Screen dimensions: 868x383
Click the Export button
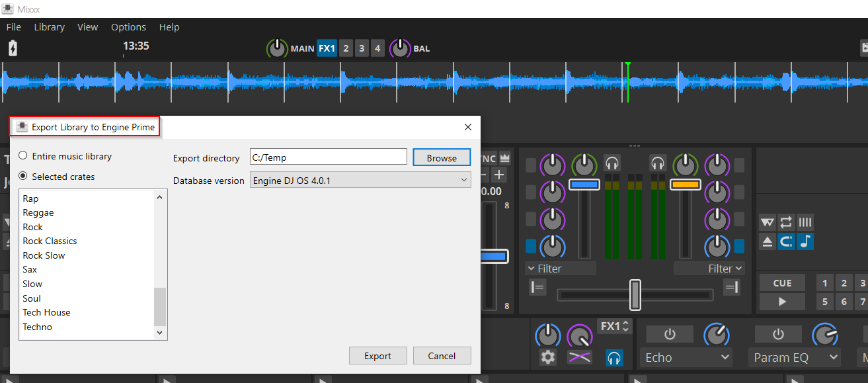377,356
